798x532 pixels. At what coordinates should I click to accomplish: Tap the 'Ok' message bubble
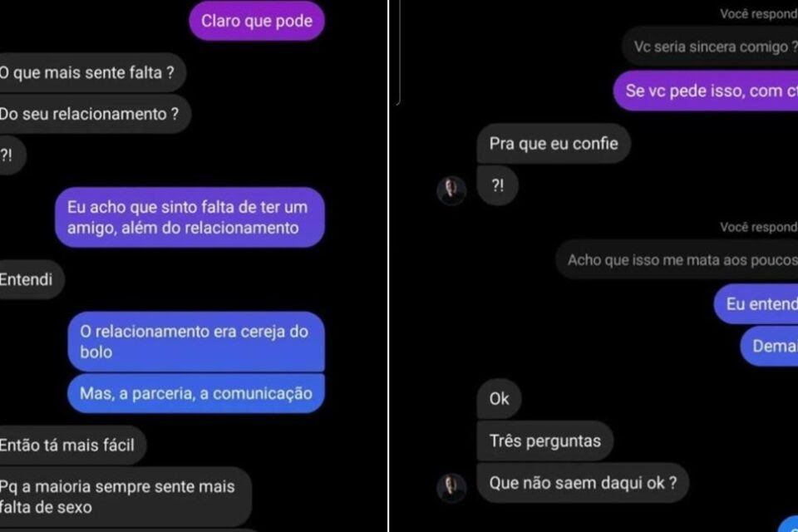[x=499, y=399]
